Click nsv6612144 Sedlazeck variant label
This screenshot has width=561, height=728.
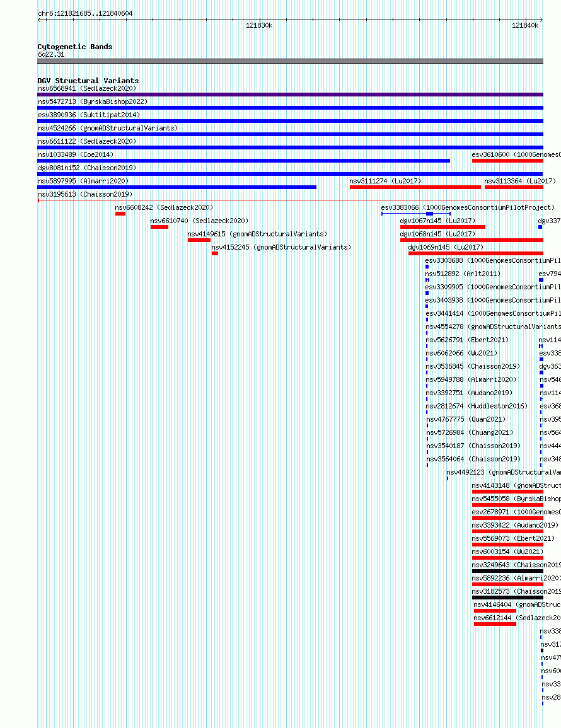coord(518,618)
